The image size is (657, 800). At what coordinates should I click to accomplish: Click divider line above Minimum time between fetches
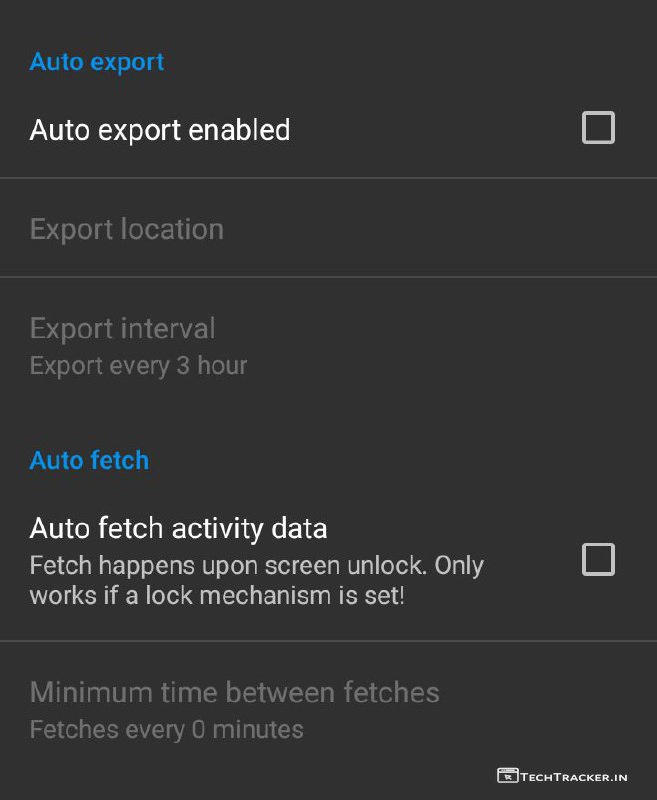coord(328,641)
